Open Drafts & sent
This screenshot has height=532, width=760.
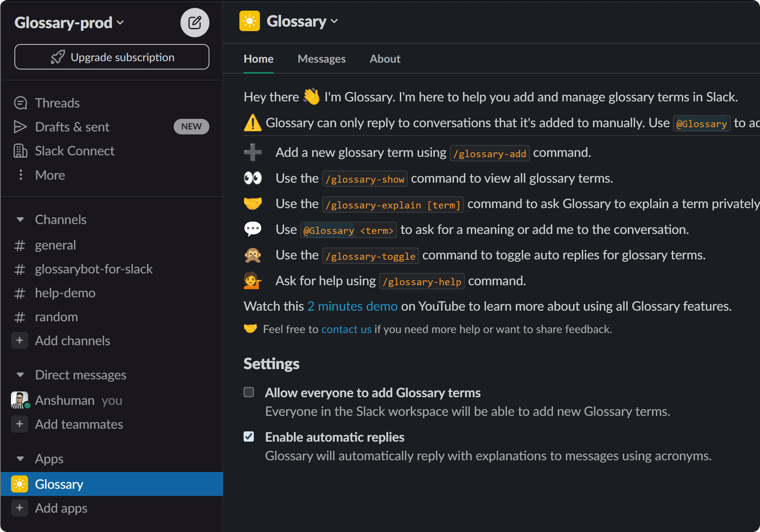pyautogui.click(x=72, y=127)
